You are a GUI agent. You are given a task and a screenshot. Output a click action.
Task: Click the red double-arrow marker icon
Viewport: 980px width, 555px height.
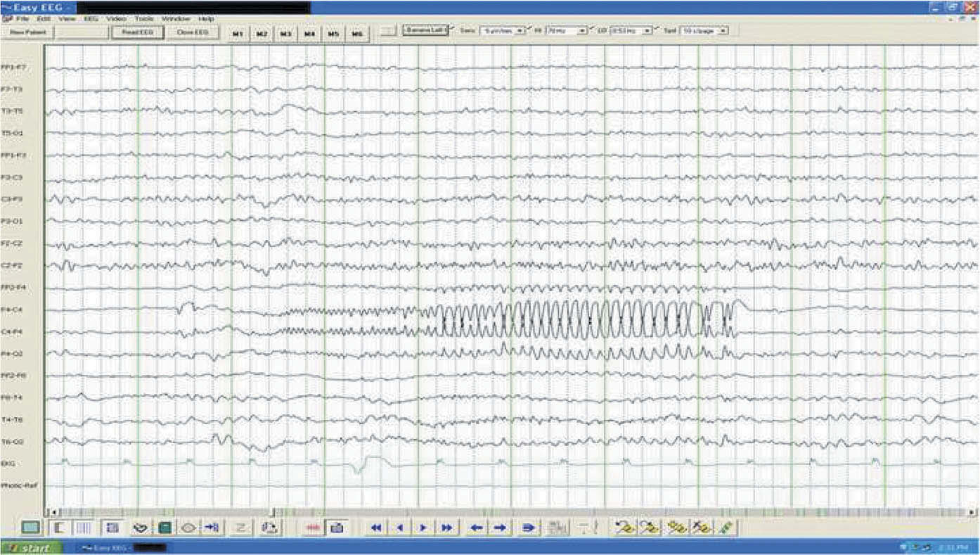pyautogui.click(x=314, y=528)
